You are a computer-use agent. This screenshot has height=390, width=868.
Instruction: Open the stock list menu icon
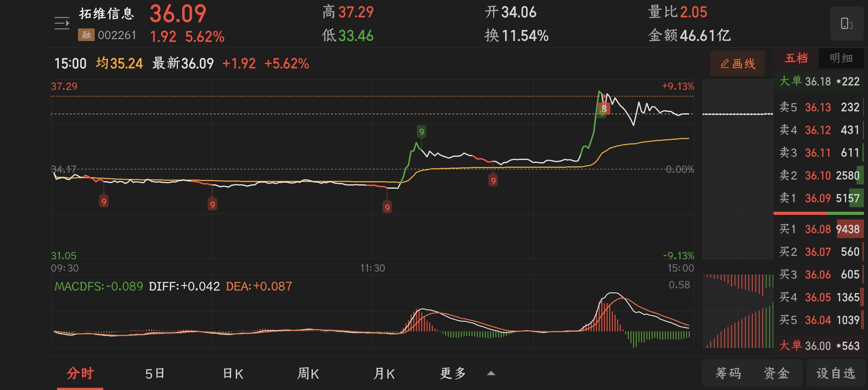(x=62, y=24)
